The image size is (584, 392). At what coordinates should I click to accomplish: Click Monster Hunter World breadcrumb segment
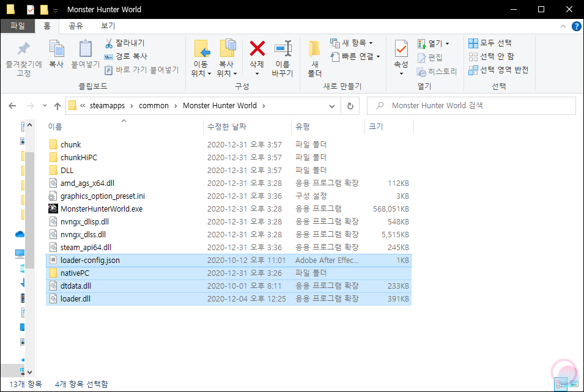(220, 106)
